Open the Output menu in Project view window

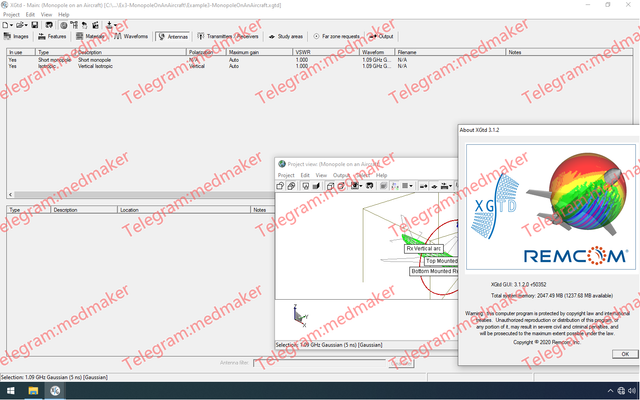tap(341, 175)
